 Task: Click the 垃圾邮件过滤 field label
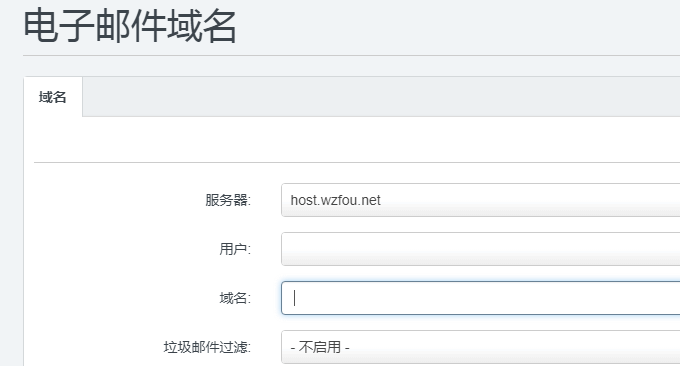pos(207,347)
